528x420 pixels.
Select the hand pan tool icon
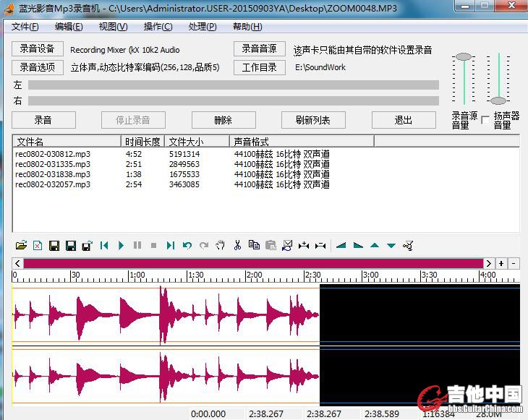(x=221, y=246)
